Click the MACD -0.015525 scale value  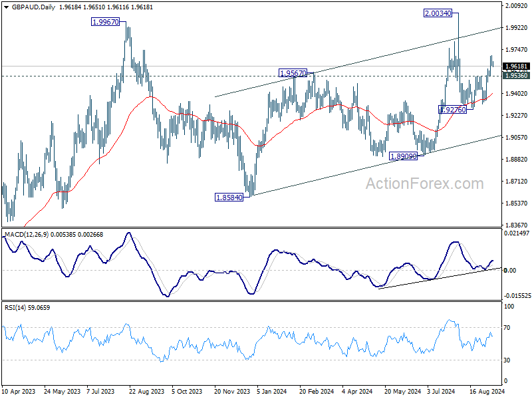[517, 296]
